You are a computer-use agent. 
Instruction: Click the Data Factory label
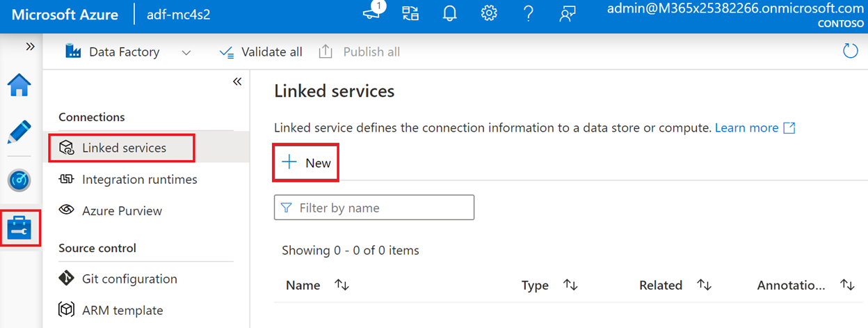coord(124,52)
